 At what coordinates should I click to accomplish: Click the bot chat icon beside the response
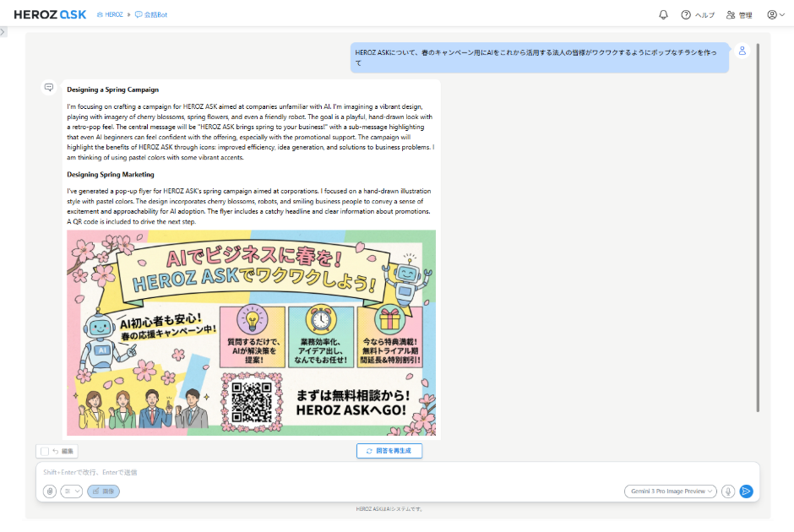point(49,88)
